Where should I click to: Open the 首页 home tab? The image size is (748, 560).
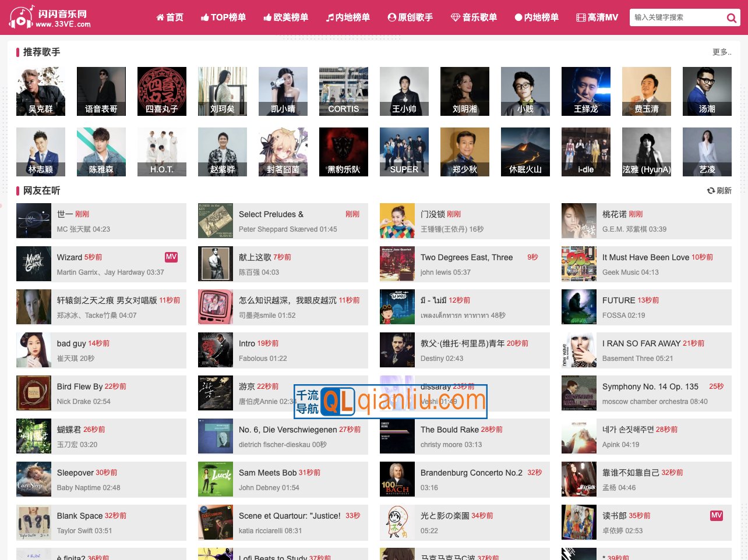[170, 17]
